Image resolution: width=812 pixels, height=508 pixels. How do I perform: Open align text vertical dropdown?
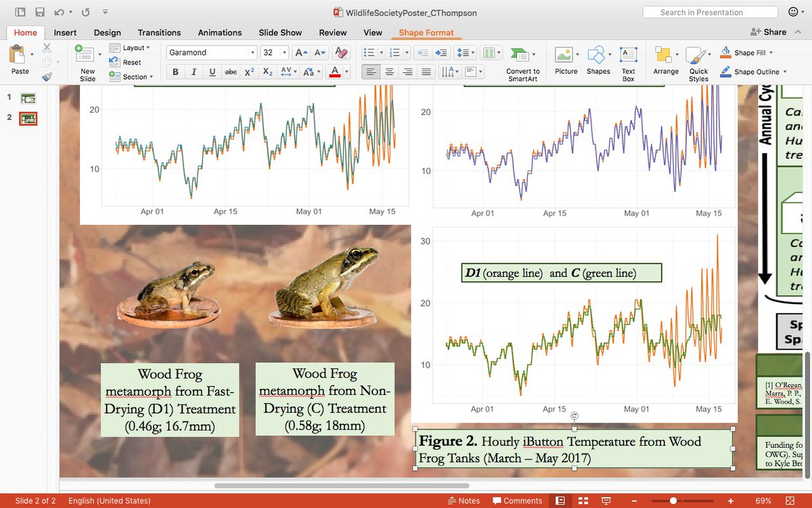pyautogui.click(x=473, y=72)
